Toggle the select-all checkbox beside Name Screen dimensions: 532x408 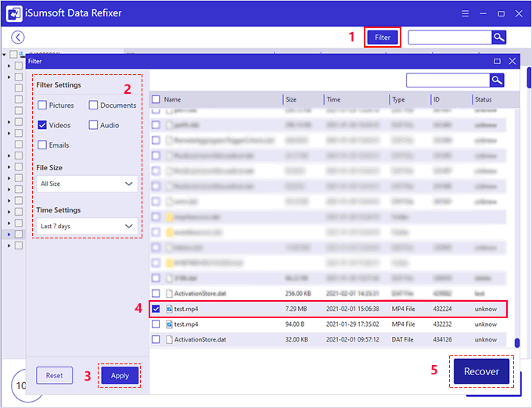pyautogui.click(x=156, y=100)
